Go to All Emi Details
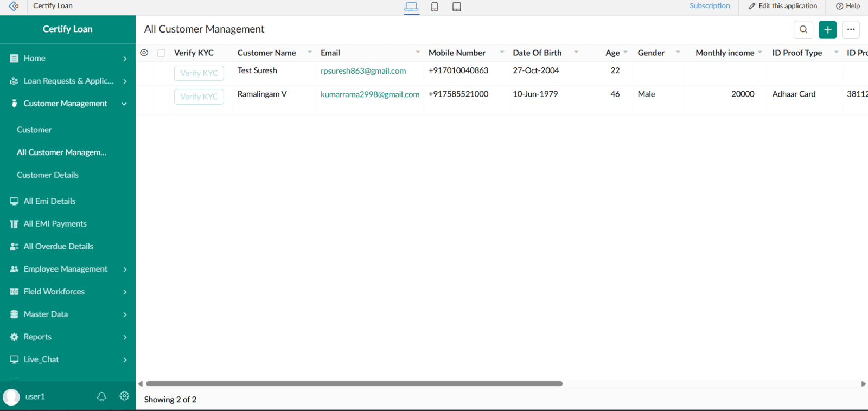 click(x=49, y=201)
